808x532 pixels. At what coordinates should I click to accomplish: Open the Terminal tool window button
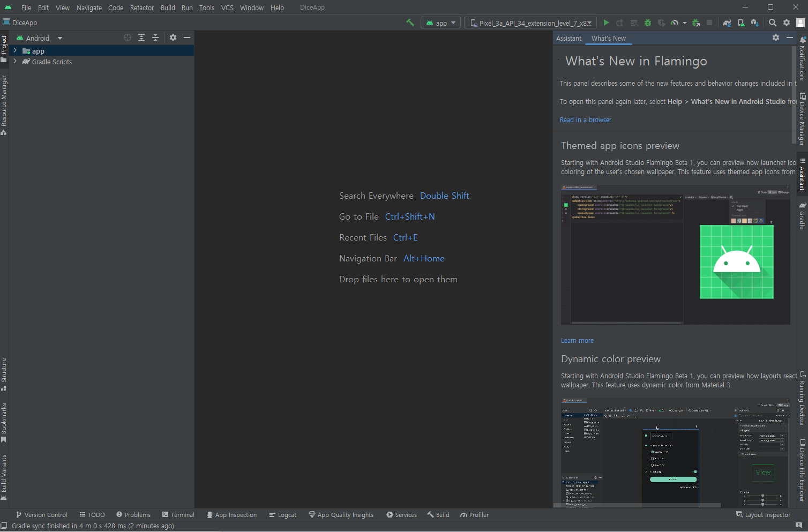(178, 515)
